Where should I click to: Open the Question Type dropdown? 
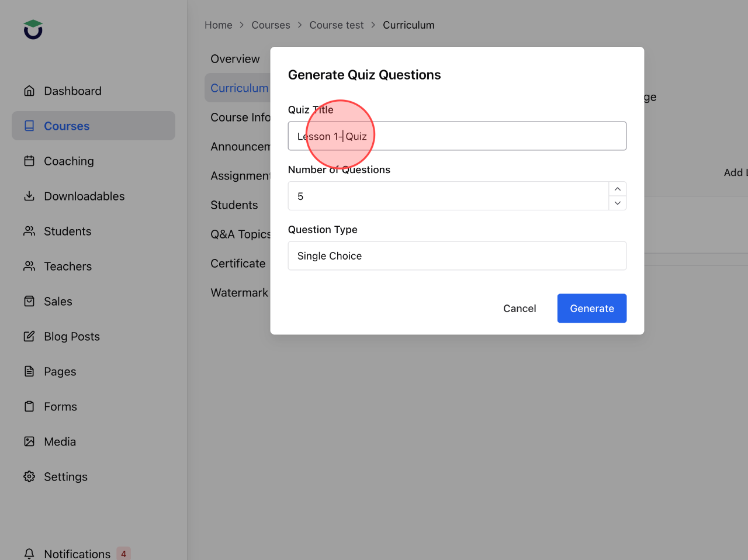coord(457,255)
